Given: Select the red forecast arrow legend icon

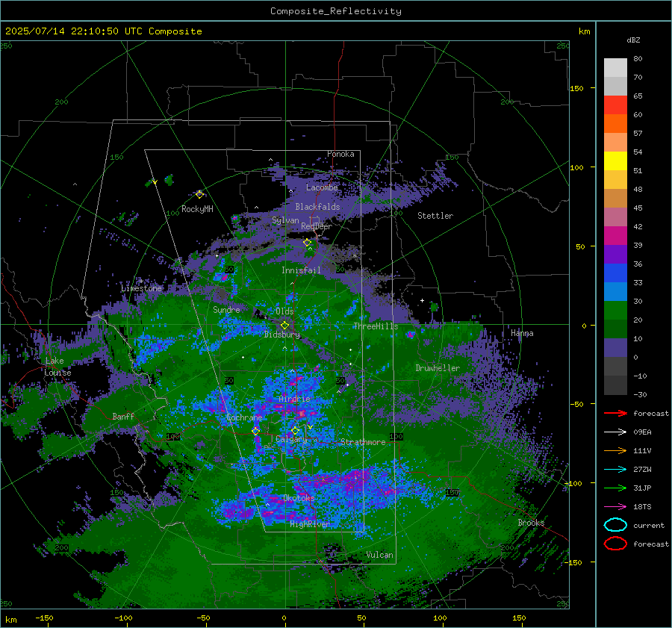Looking at the screenshot, I should tap(615, 413).
